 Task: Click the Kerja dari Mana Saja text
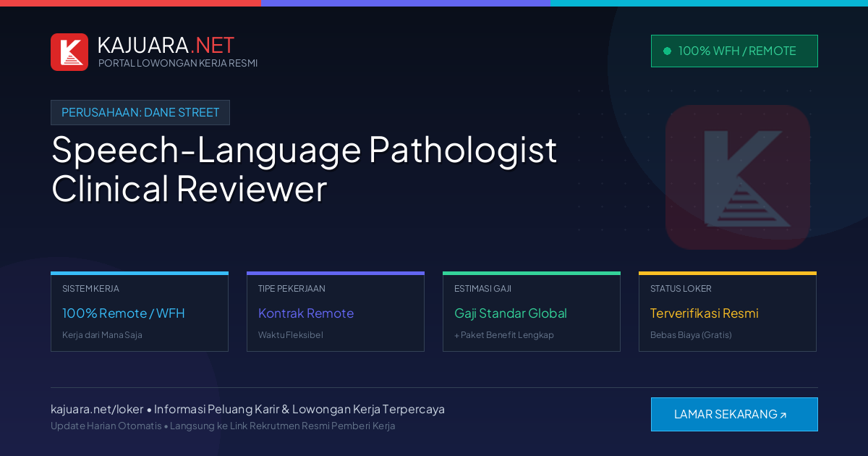[x=102, y=335]
